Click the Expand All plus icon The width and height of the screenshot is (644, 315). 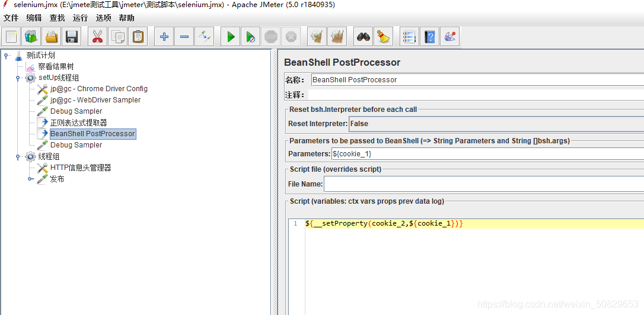(164, 37)
